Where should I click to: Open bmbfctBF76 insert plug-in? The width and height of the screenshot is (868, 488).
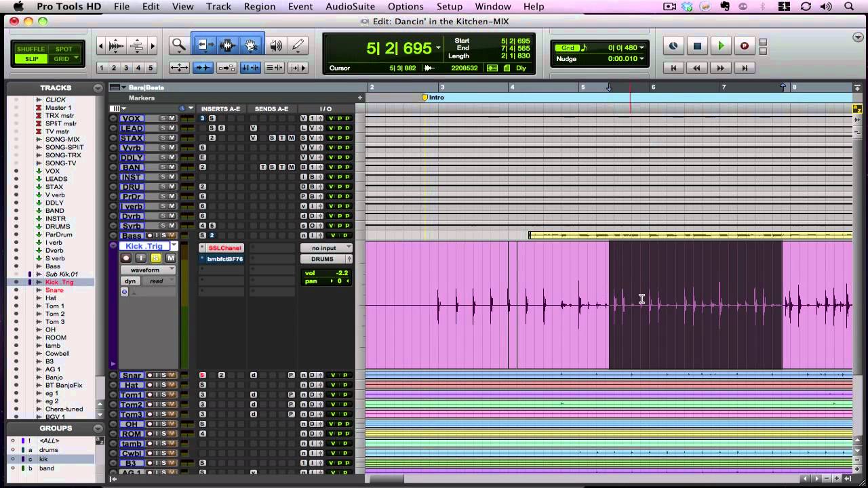pos(224,259)
